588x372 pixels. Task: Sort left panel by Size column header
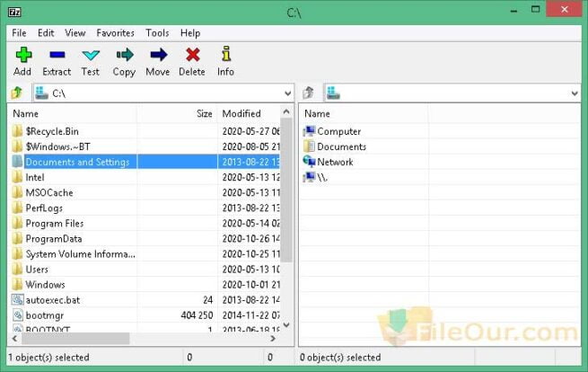[178, 113]
